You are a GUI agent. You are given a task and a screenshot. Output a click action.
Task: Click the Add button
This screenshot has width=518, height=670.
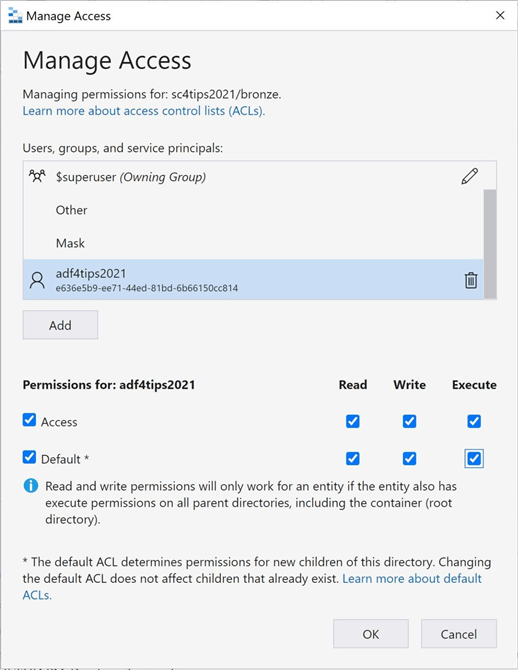click(x=60, y=325)
